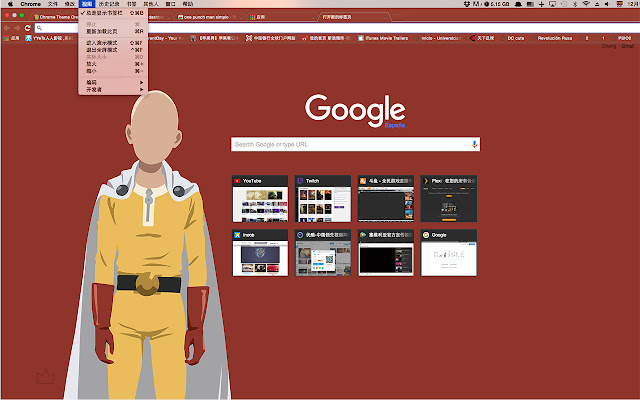640x400 pixels.
Task: Open the 天下足球 bookmark
Action: 482,38
